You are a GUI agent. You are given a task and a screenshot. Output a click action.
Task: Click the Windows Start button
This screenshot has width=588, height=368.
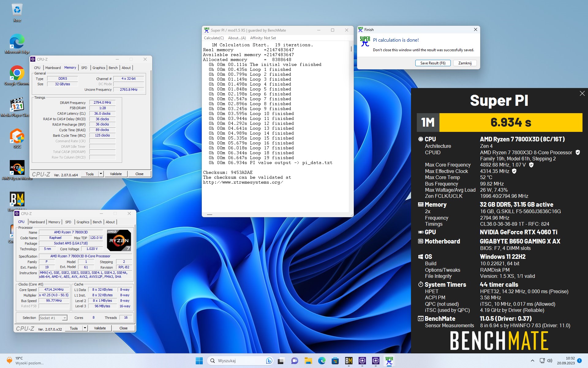click(x=199, y=361)
